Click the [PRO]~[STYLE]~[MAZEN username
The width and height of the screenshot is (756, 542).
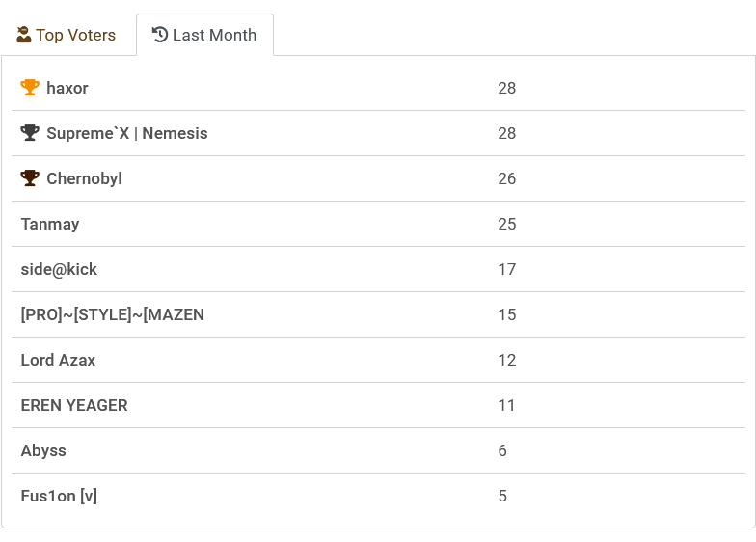point(112,314)
